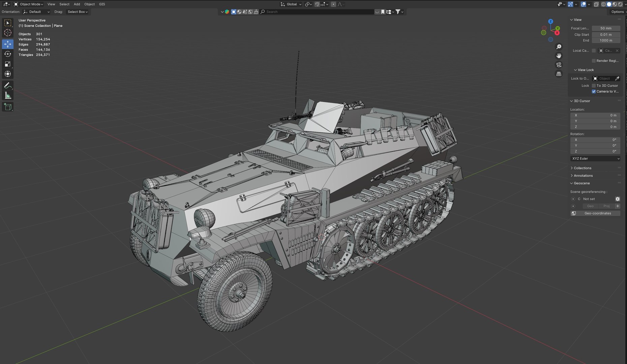Open the Geoscene settings gear
The width and height of the screenshot is (627, 364).
[618, 199]
